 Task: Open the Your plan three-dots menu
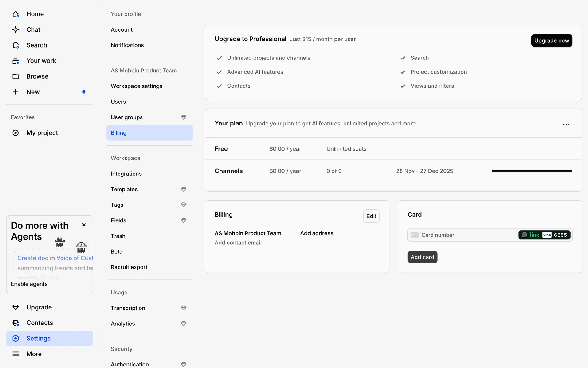pos(566,125)
